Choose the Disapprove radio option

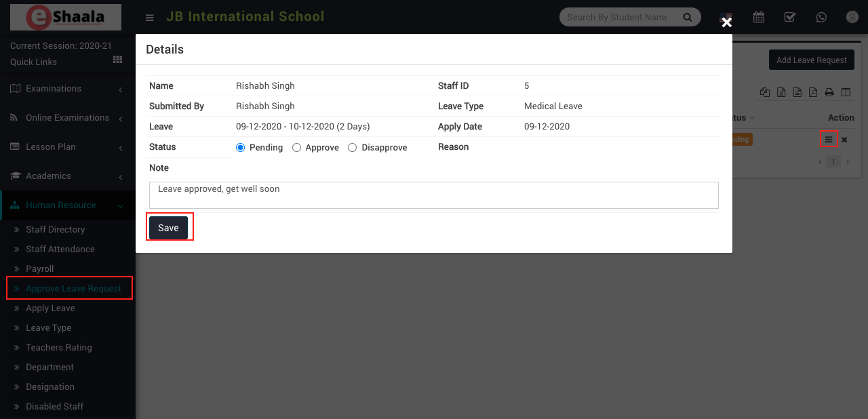[x=352, y=148]
